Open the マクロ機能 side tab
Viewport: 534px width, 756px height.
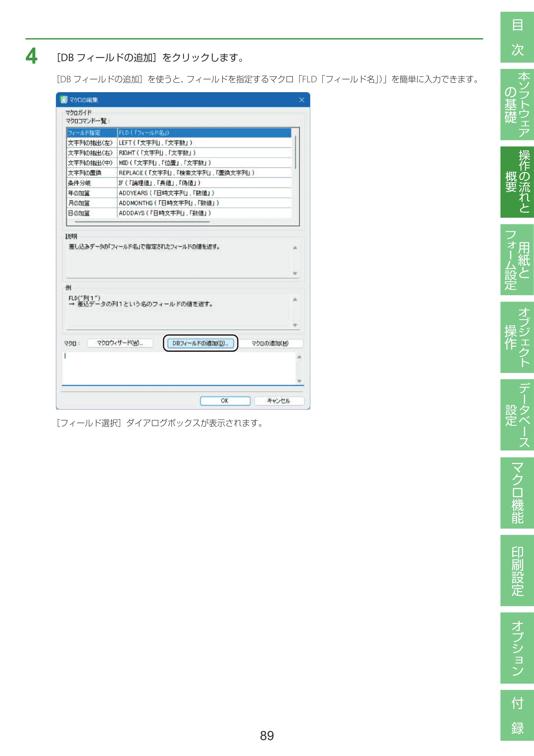(x=517, y=493)
